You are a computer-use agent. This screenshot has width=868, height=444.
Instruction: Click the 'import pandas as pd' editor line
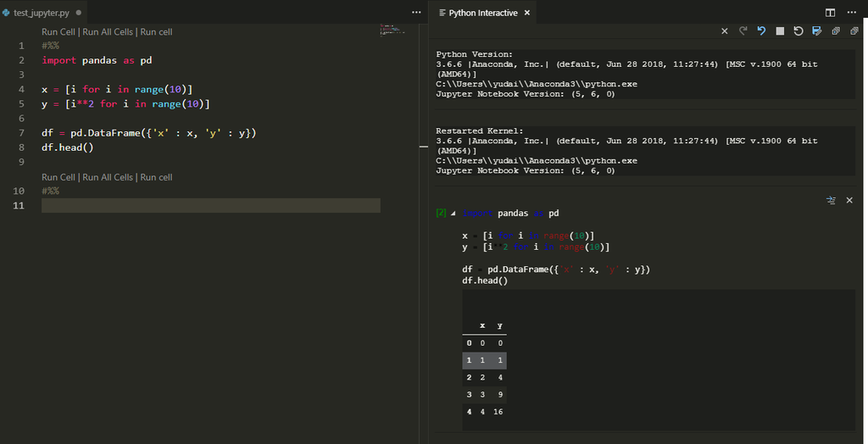(97, 60)
